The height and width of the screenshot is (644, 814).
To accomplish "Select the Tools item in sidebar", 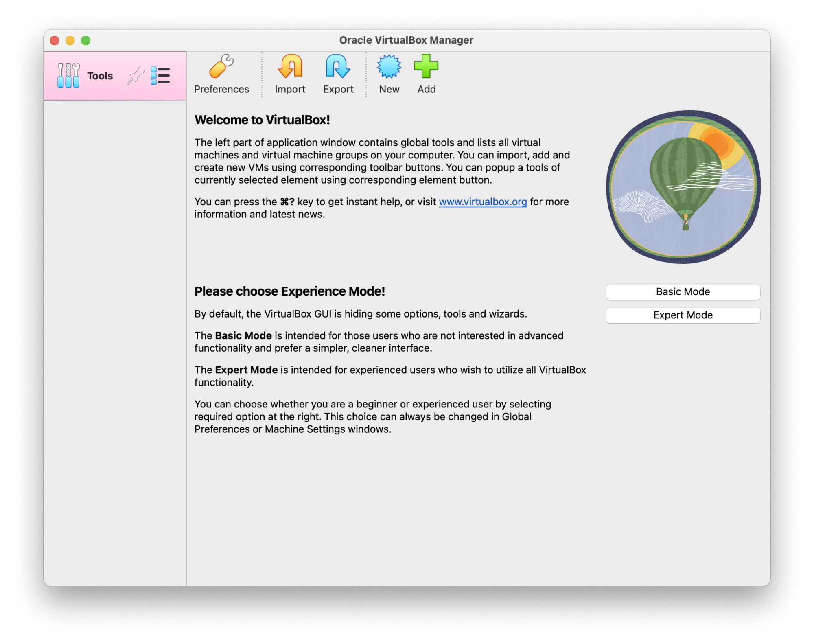I will coord(100,76).
